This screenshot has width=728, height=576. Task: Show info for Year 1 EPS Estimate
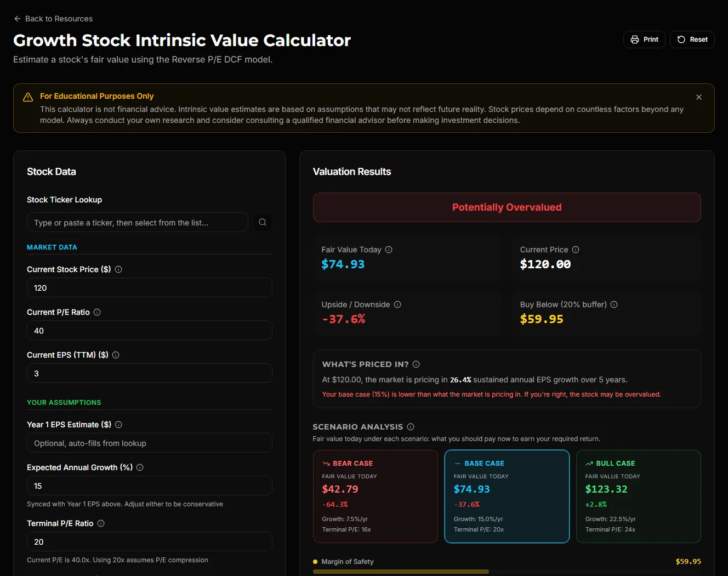click(118, 425)
